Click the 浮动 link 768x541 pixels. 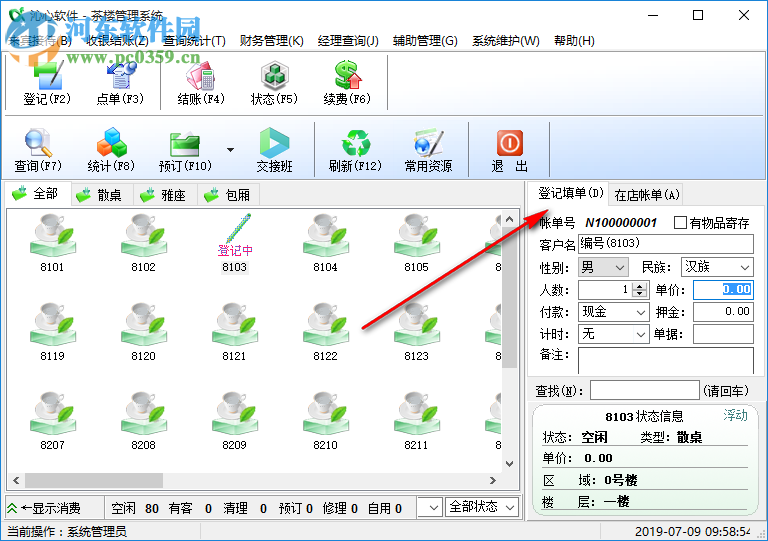pyautogui.click(x=736, y=416)
